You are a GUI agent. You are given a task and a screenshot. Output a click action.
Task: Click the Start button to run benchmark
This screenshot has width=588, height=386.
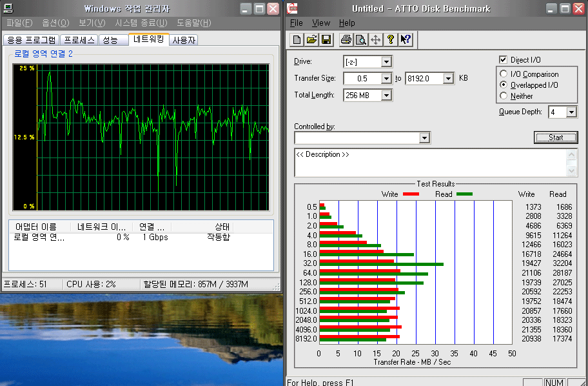point(556,137)
